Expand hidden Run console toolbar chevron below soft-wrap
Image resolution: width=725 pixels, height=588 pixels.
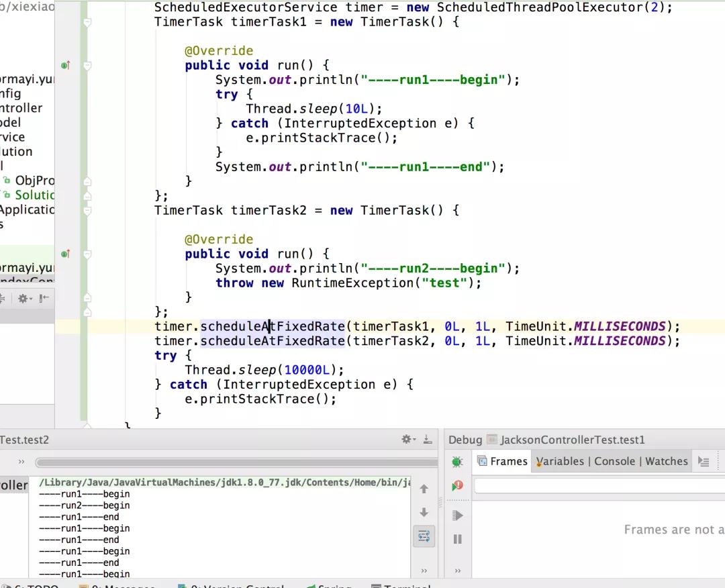coord(424,571)
